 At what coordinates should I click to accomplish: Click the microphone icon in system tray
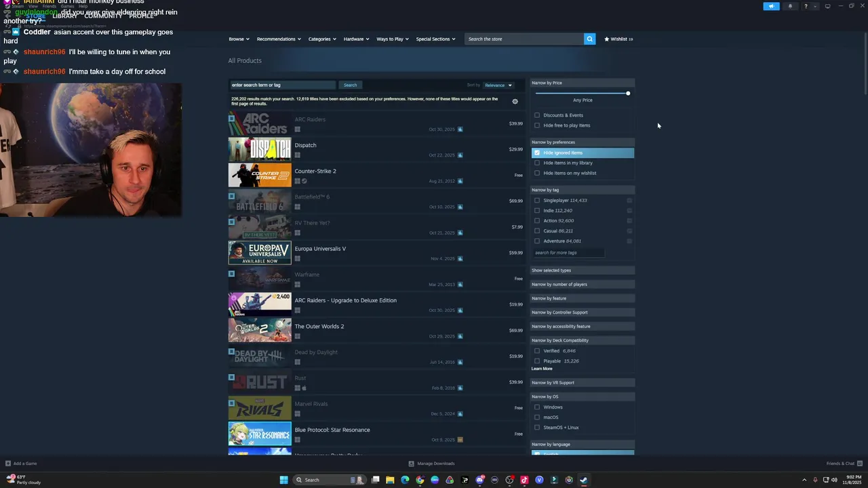[x=815, y=480]
